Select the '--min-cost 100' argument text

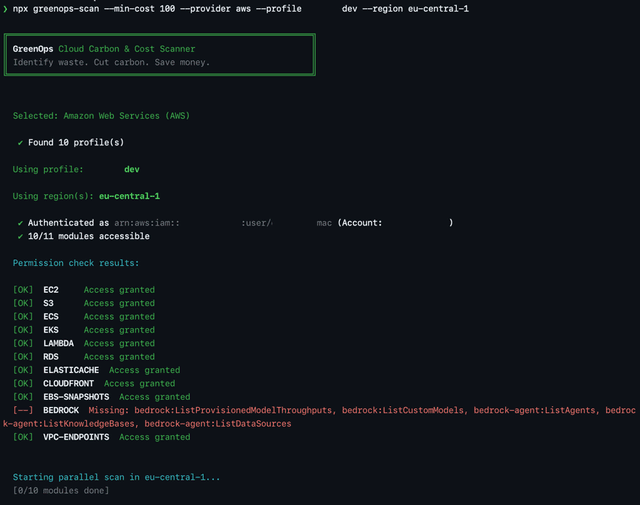coord(140,9)
